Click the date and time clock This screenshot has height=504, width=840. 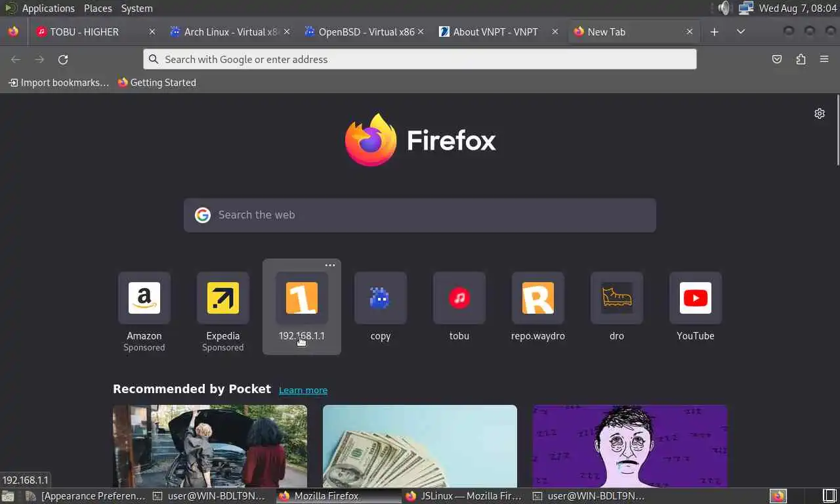point(797,8)
